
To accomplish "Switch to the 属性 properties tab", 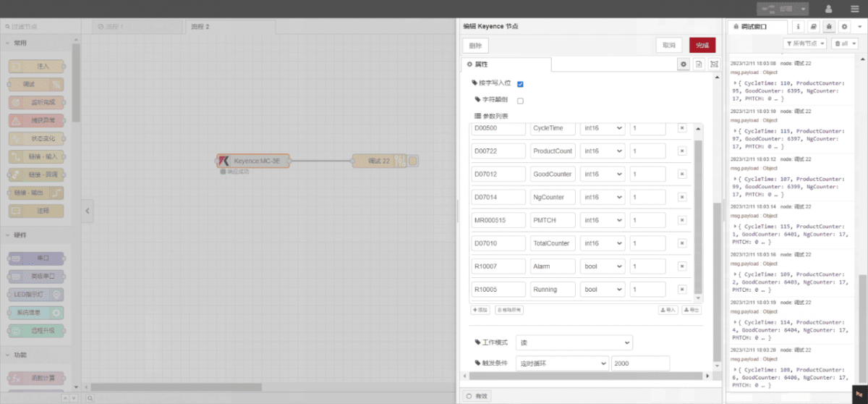I will (x=506, y=64).
